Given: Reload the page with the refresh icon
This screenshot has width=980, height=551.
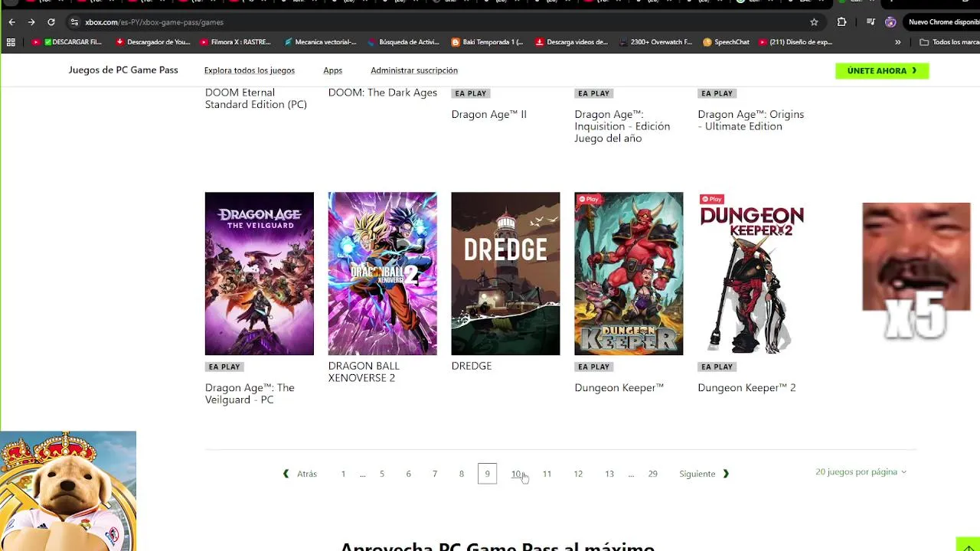Looking at the screenshot, I should pos(51,22).
